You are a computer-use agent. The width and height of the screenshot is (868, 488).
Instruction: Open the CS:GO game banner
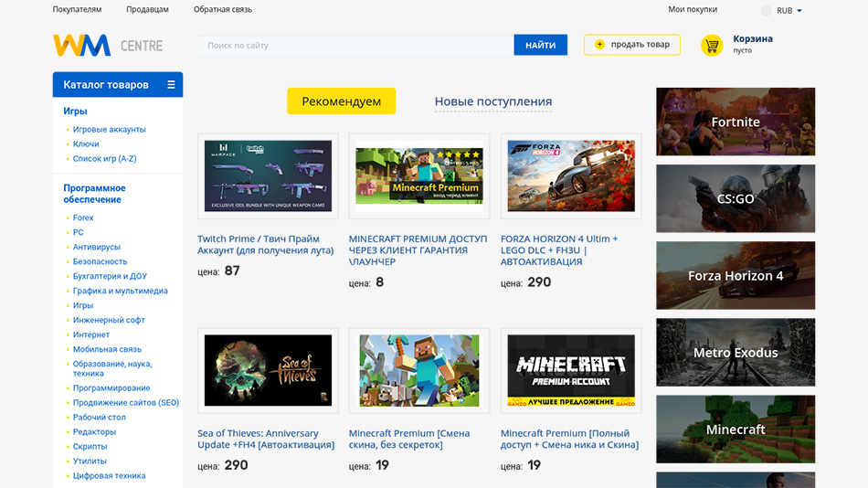736,198
